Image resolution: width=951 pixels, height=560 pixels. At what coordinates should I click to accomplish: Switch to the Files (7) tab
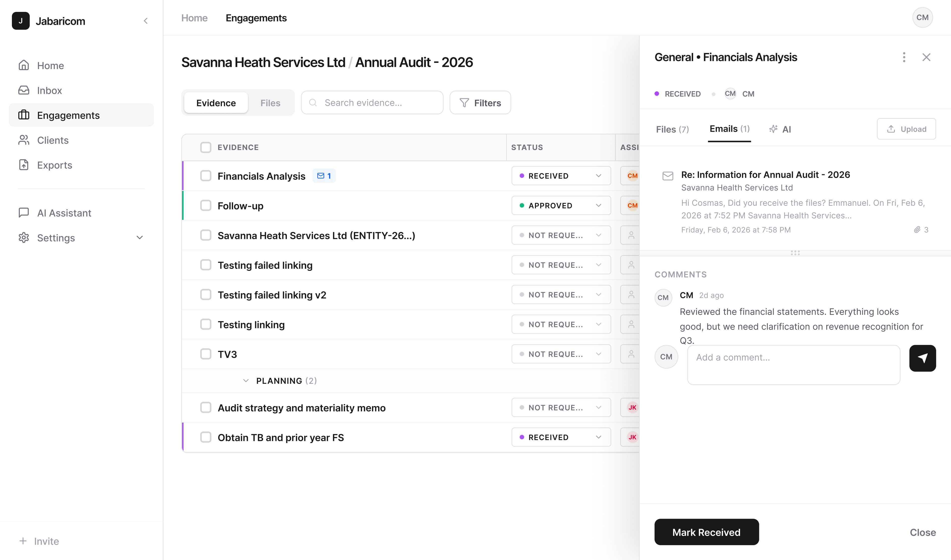click(672, 129)
